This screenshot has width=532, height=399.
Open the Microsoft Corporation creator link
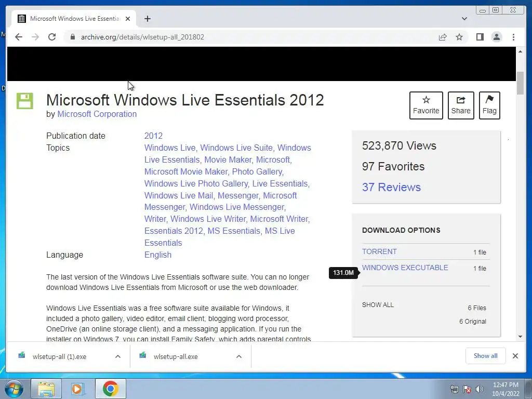pos(97,114)
